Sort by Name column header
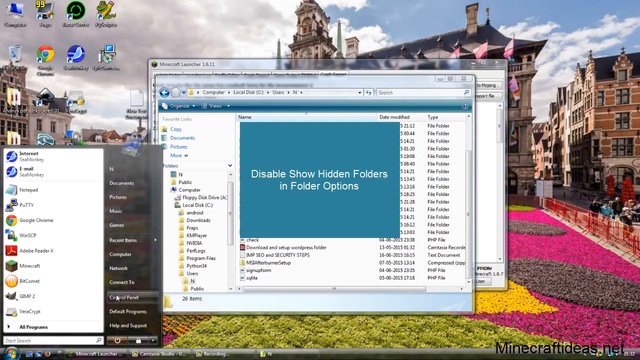This screenshot has height=360, width=640. 306,117
